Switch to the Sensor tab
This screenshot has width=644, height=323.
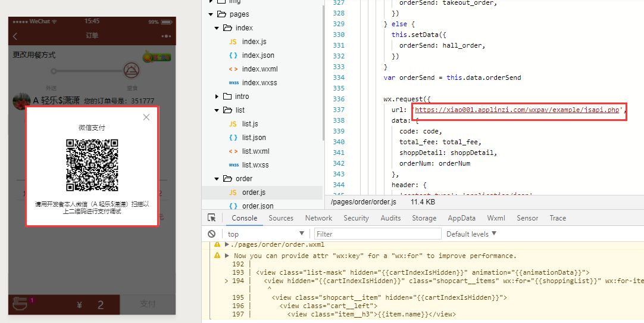coord(527,218)
